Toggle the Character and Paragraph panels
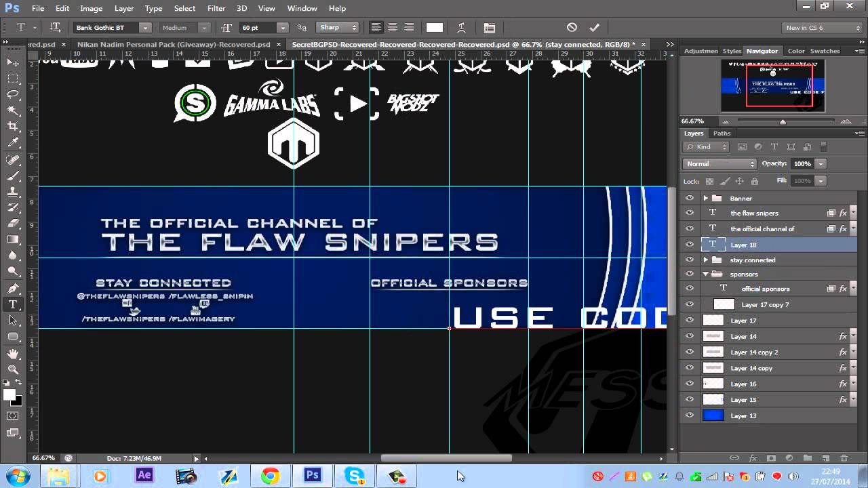The height and width of the screenshot is (488, 868). tap(490, 28)
